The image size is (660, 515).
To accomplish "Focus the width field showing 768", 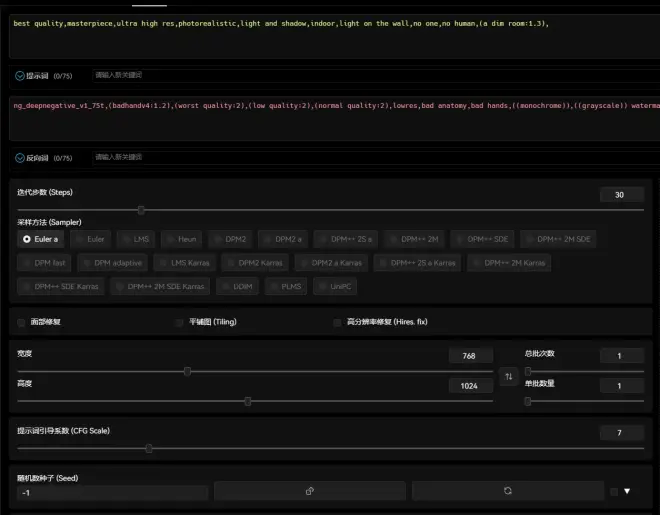I will (471, 356).
